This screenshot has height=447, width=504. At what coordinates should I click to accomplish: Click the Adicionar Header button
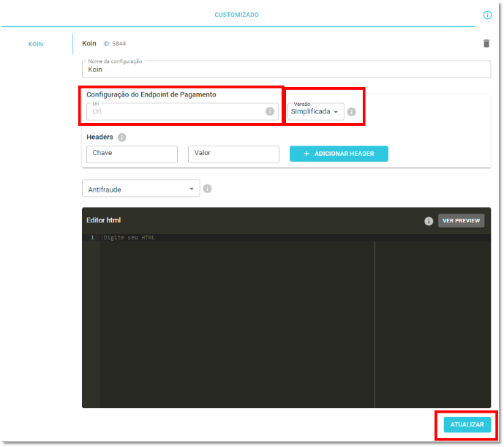[339, 154]
